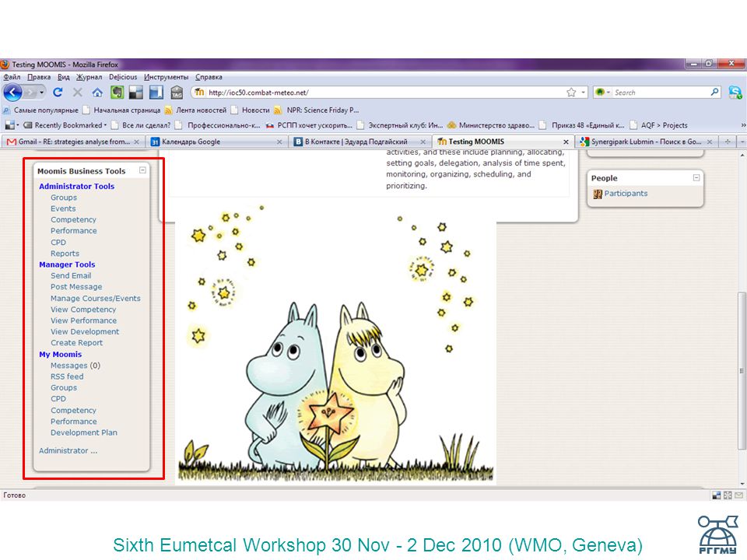Image resolution: width=747 pixels, height=560 pixels.
Task: Close the Gmail tab
Action: point(137,142)
